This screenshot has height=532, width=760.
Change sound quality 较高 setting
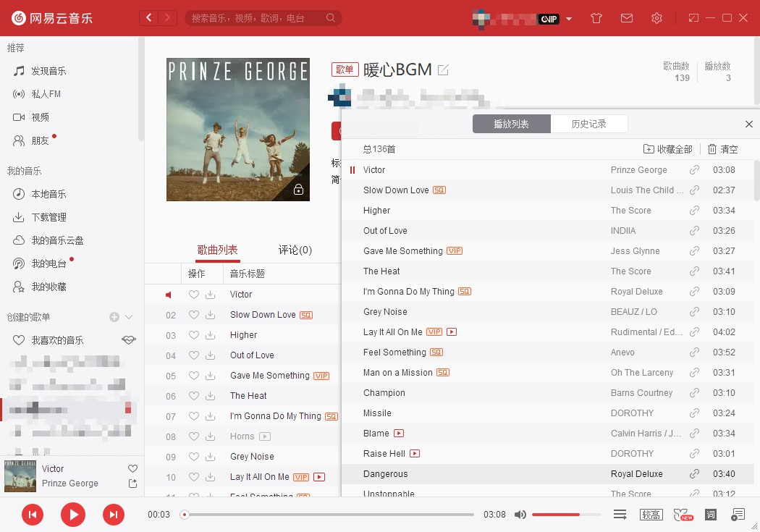click(651, 515)
